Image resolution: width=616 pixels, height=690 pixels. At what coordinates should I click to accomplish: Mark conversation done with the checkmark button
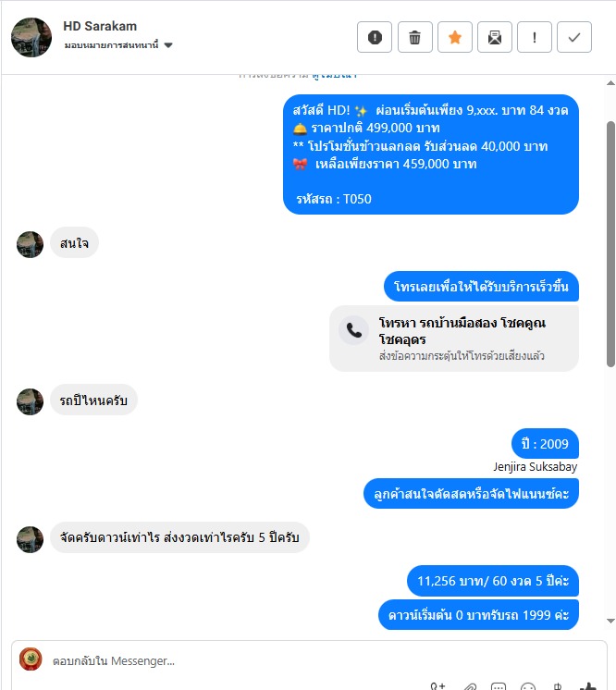[x=574, y=37]
